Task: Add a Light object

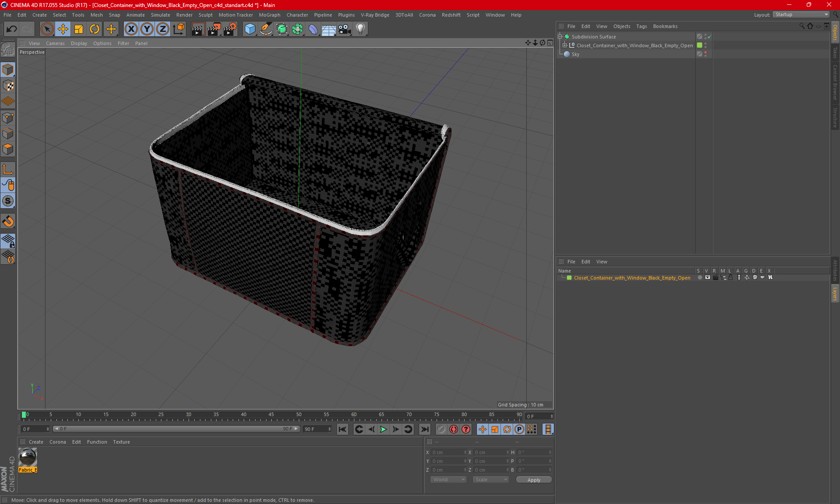Action: pyautogui.click(x=360, y=29)
